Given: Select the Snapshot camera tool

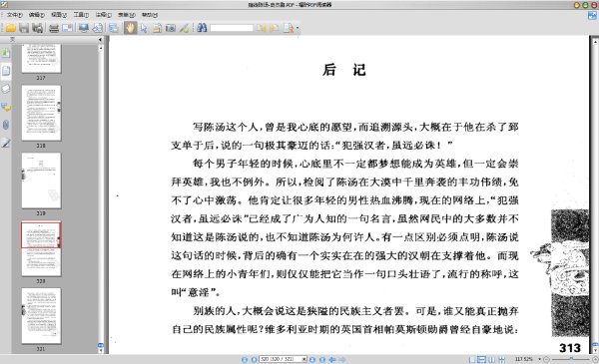Looking at the screenshot, I should (x=171, y=28).
